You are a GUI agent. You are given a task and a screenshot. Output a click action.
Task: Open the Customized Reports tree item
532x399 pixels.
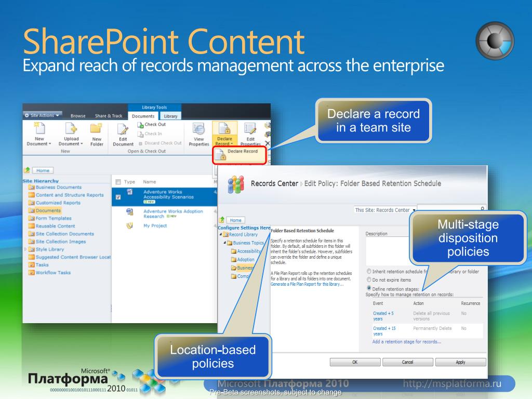coord(58,203)
